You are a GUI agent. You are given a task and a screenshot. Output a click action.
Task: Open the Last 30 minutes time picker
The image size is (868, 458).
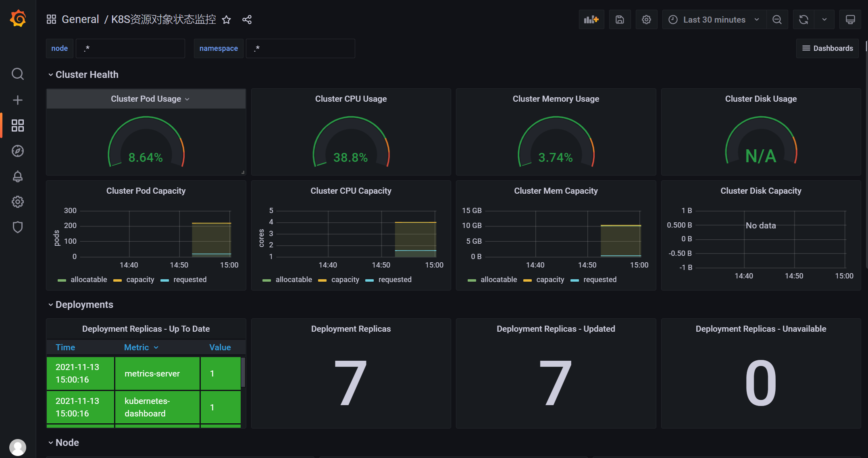click(x=714, y=19)
